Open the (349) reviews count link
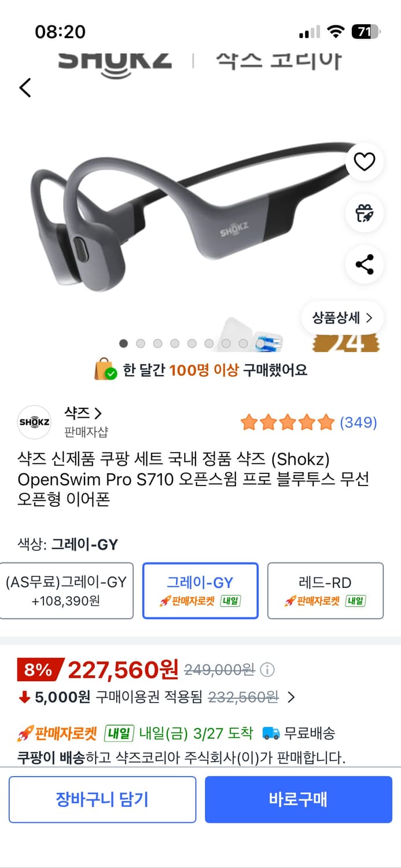Viewport: 401px width, 868px height. pyautogui.click(x=359, y=422)
